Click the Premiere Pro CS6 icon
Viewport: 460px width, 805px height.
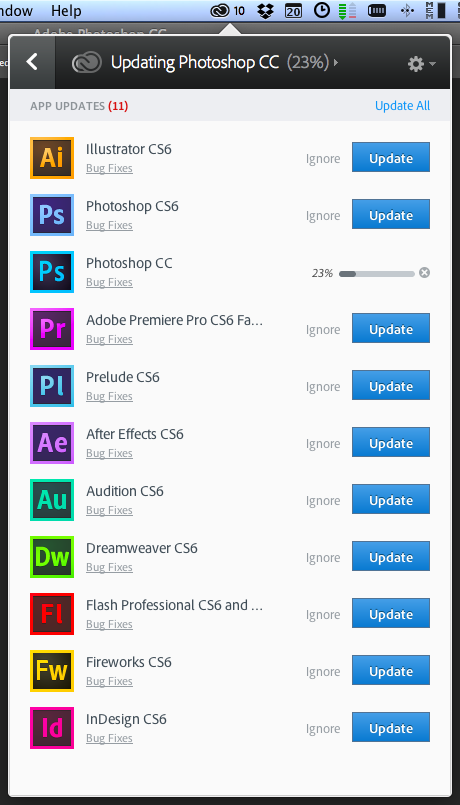point(52,329)
